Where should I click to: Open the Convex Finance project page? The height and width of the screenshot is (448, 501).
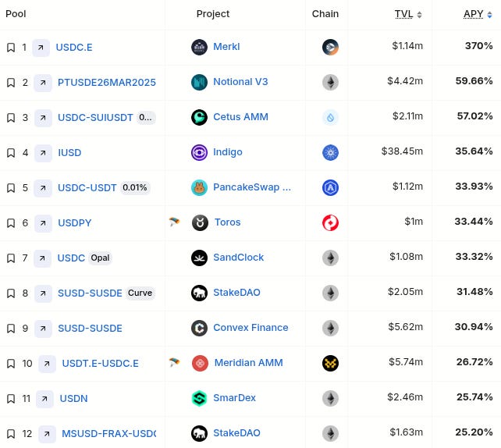coord(250,328)
